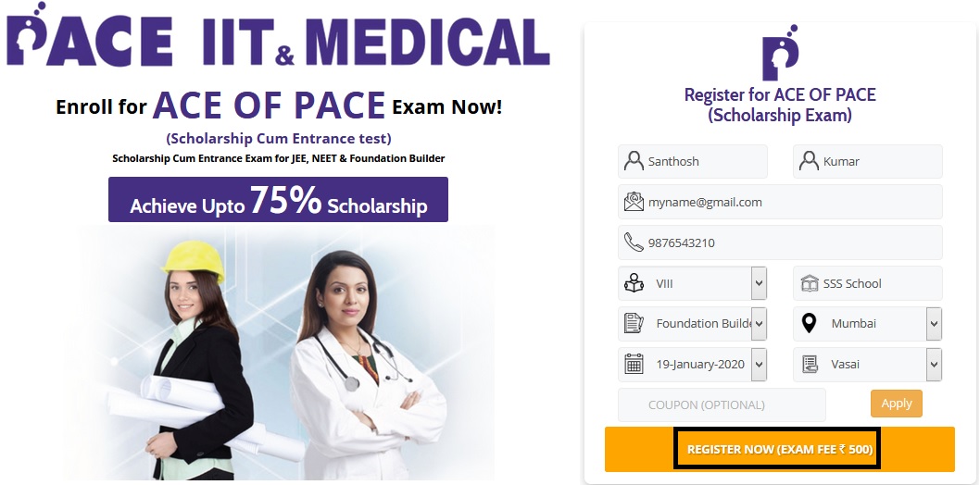Viewport: 980px width, 485px height.
Task: Click the phone handset icon
Action: coord(634,242)
